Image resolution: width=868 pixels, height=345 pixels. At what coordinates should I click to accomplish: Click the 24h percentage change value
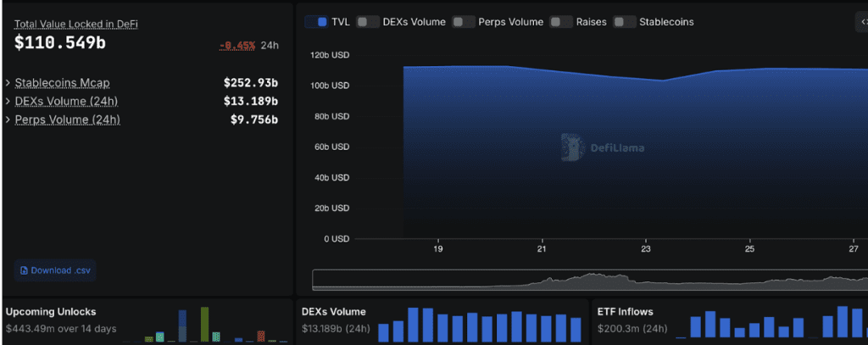click(x=237, y=46)
